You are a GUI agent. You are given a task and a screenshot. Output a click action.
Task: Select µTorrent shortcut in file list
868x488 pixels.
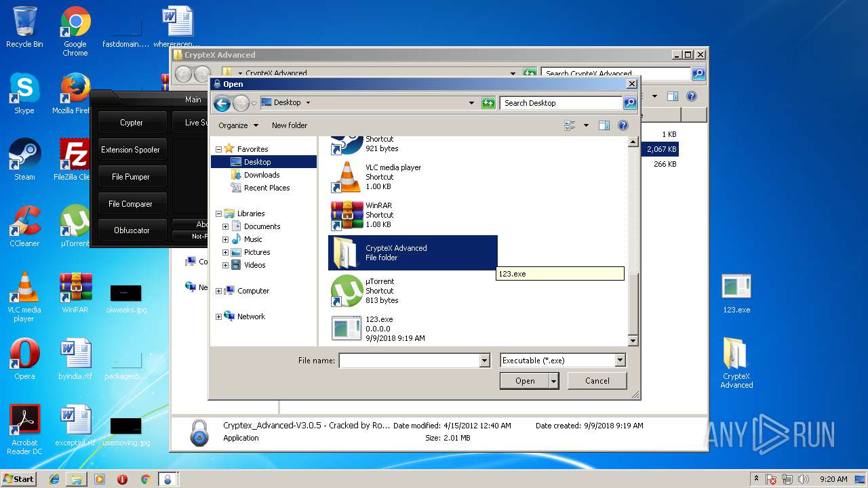pyautogui.click(x=412, y=291)
